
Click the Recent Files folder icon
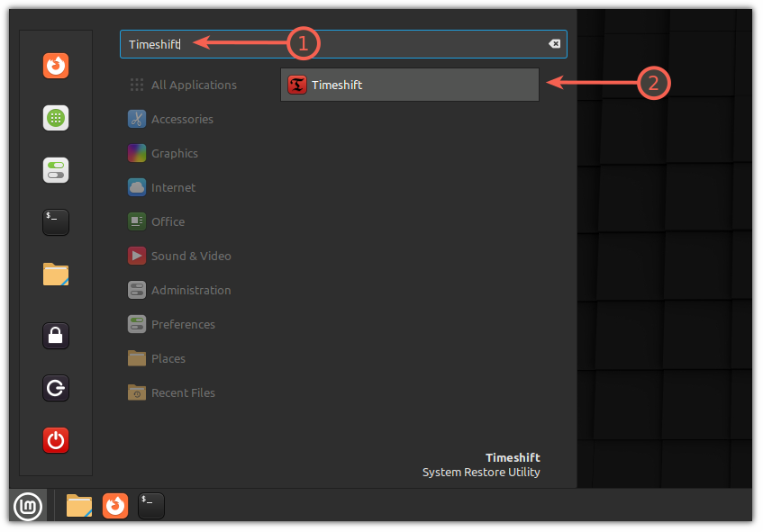(x=137, y=392)
